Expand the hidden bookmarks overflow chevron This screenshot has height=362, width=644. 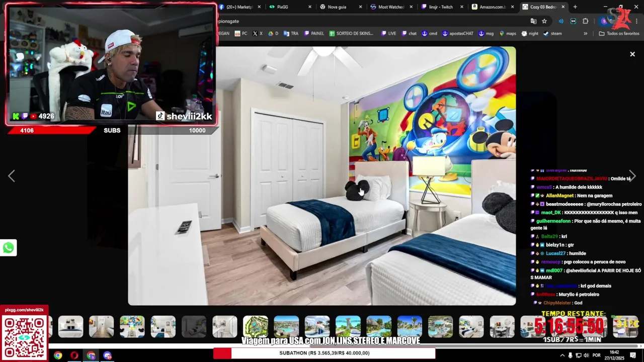click(585, 34)
